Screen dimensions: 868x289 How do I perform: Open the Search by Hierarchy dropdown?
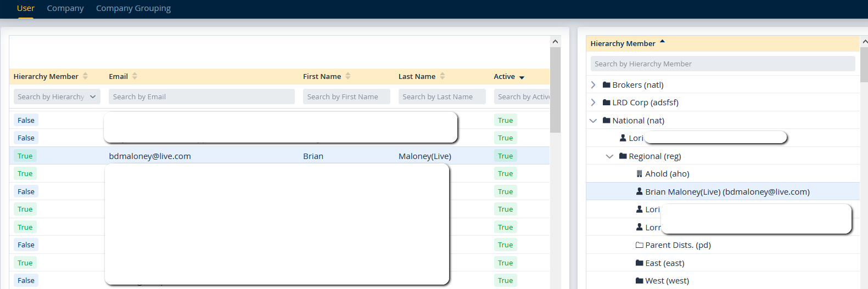click(x=93, y=97)
